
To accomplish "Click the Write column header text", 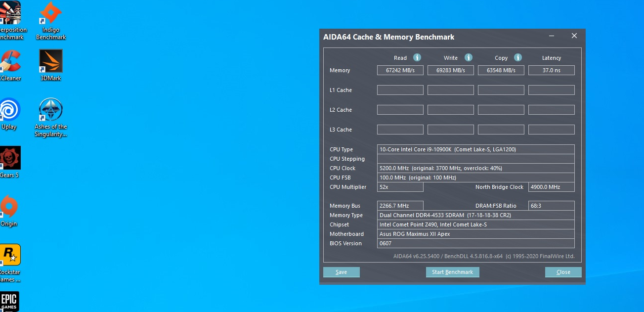I will [x=451, y=58].
